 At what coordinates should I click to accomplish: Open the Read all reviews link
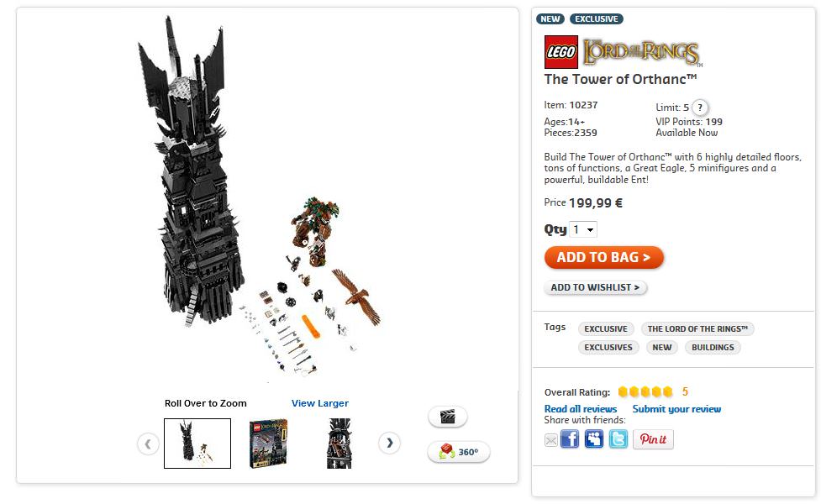[581, 409]
